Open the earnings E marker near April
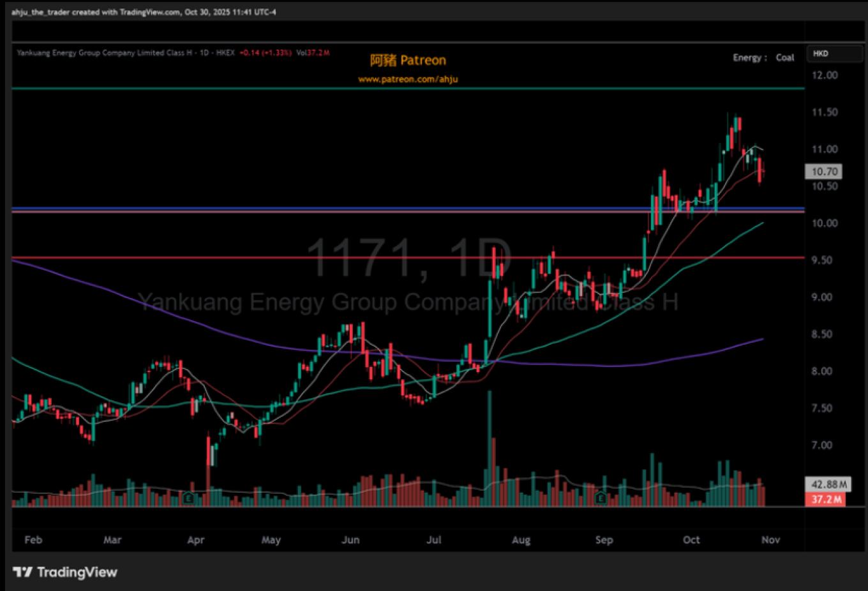The height and width of the screenshot is (591, 868). (x=188, y=498)
